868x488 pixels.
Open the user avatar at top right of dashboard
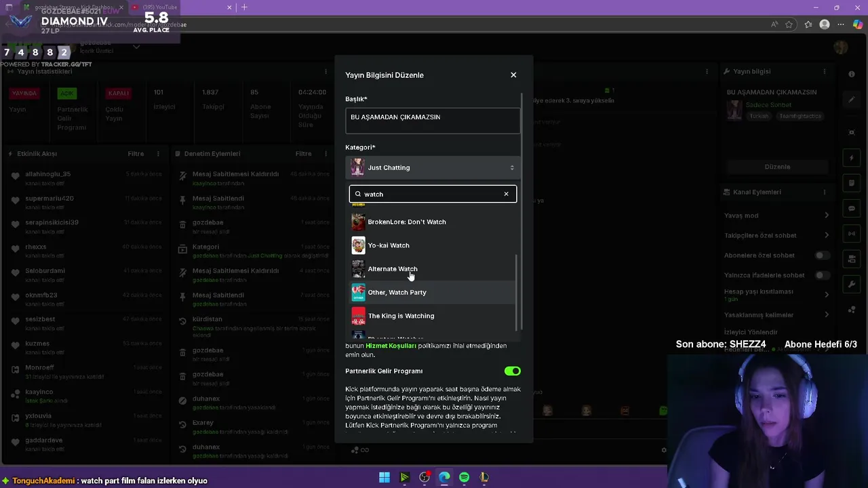841,47
